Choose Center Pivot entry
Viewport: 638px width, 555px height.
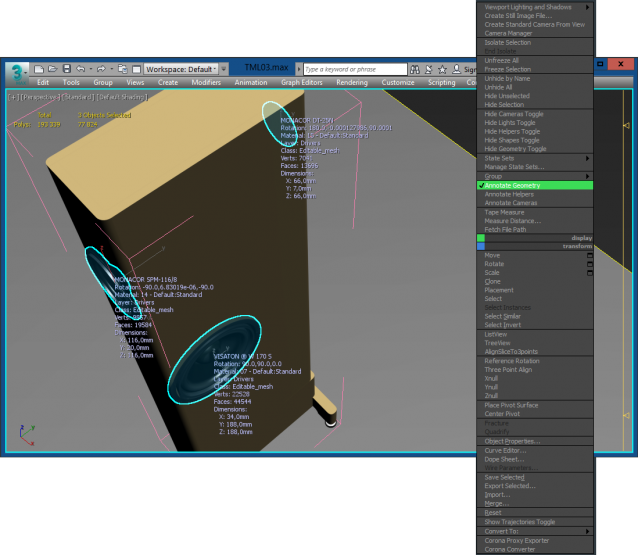pyautogui.click(x=535, y=414)
